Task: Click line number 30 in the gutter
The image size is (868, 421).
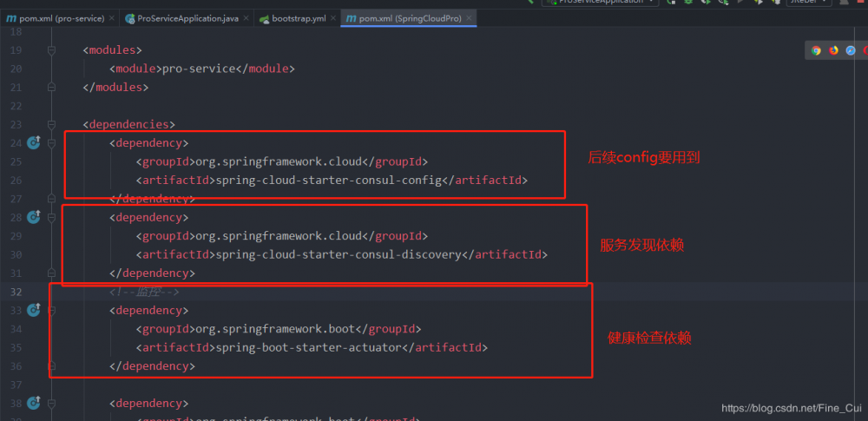Action: coord(16,255)
